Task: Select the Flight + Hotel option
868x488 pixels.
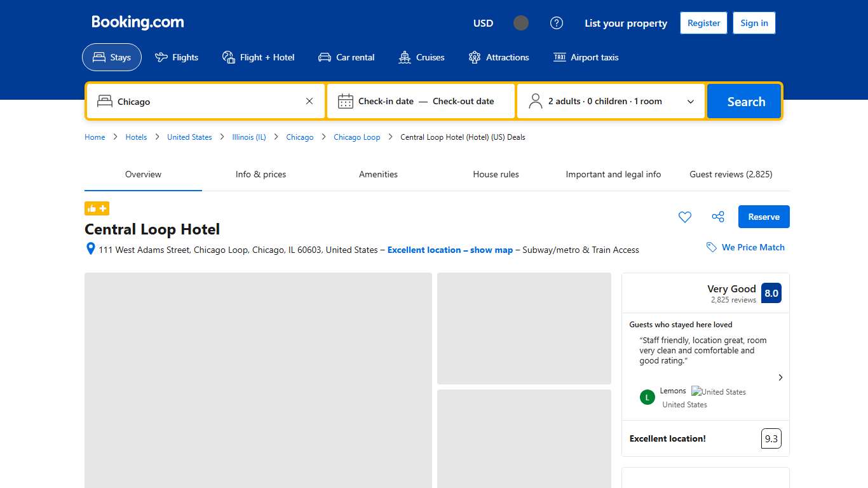Action: 259,57
